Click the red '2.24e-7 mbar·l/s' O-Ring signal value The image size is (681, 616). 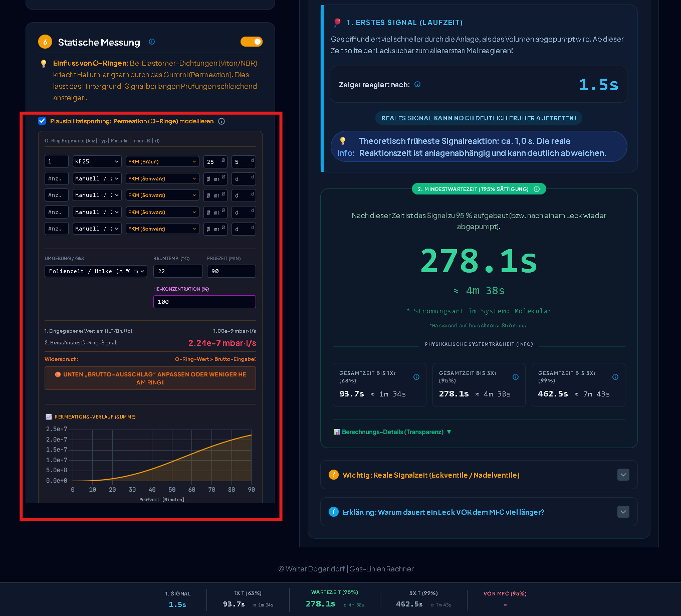(x=222, y=343)
